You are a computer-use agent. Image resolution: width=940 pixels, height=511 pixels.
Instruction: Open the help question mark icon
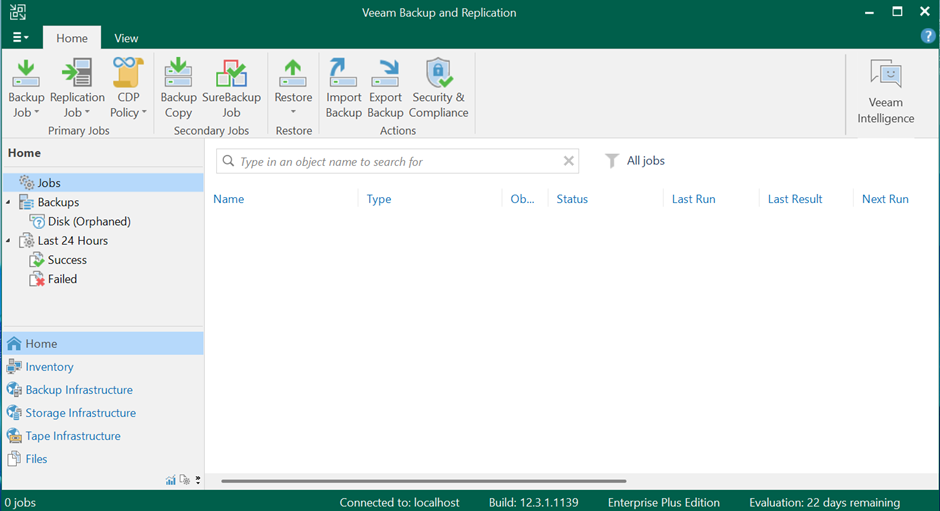(x=927, y=37)
